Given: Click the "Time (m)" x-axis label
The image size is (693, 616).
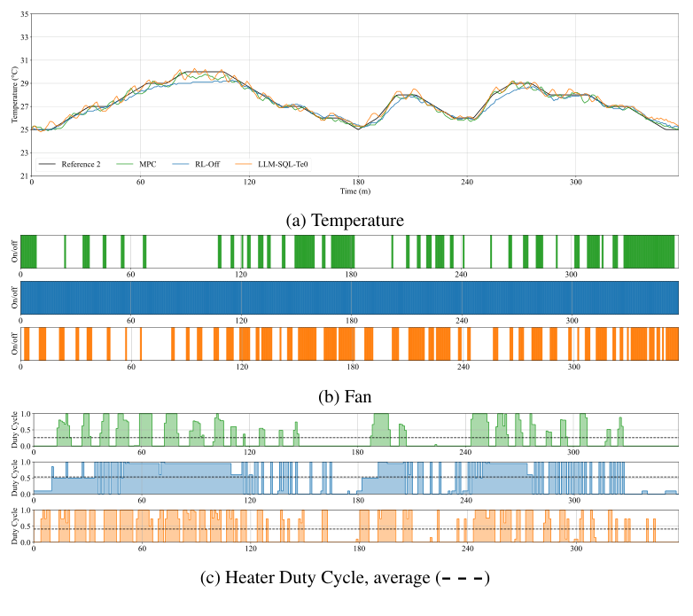Looking at the screenshot, I should pos(354,191).
